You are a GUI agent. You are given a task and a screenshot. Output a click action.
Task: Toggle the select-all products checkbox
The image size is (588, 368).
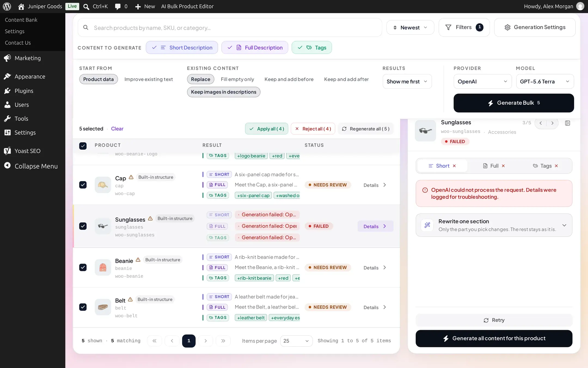[83, 146]
